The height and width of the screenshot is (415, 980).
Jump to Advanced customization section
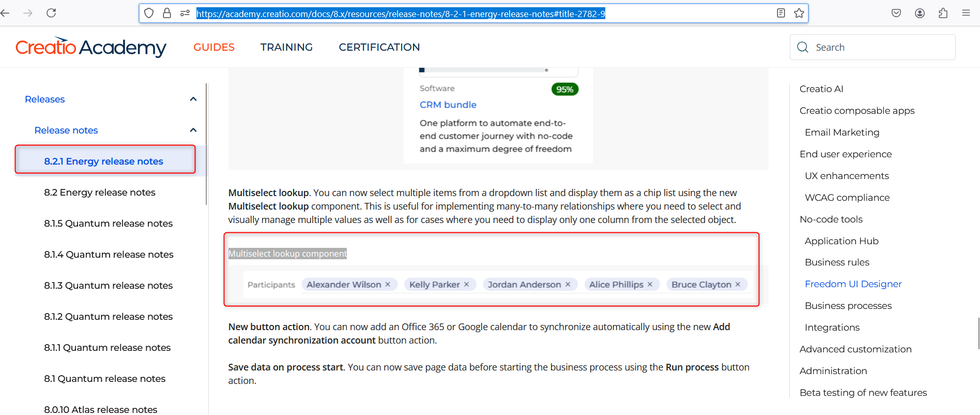(855, 349)
